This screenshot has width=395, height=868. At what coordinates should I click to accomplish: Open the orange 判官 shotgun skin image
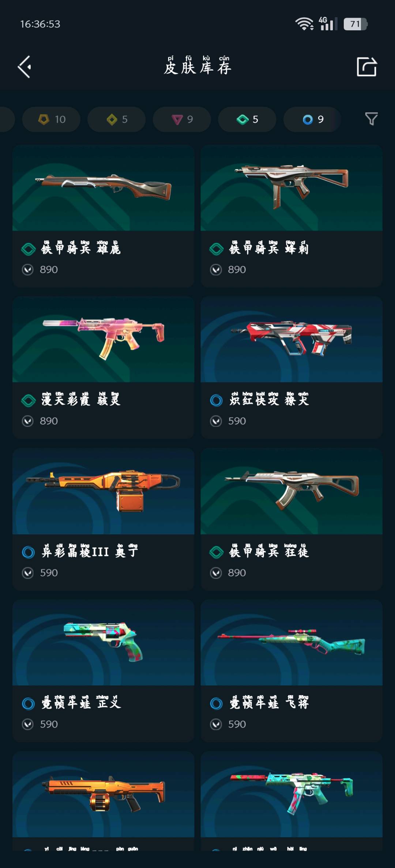tap(104, 794)
